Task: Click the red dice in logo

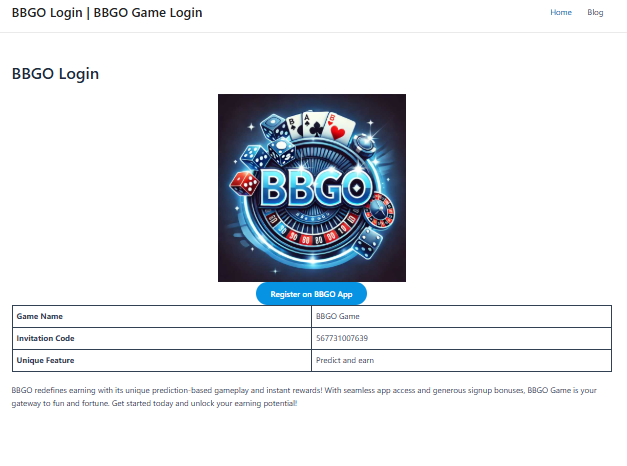Action: pyautogui.click(x=245, y=184)
